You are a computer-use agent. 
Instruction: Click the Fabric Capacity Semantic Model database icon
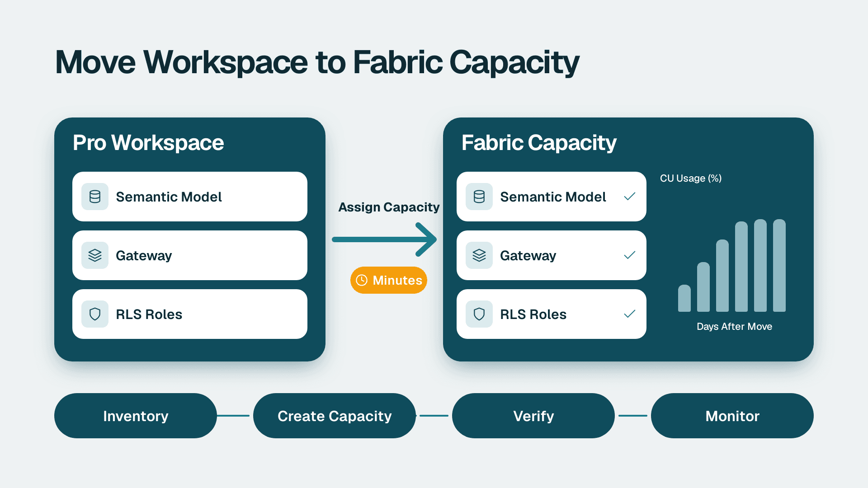coord(479,197)
